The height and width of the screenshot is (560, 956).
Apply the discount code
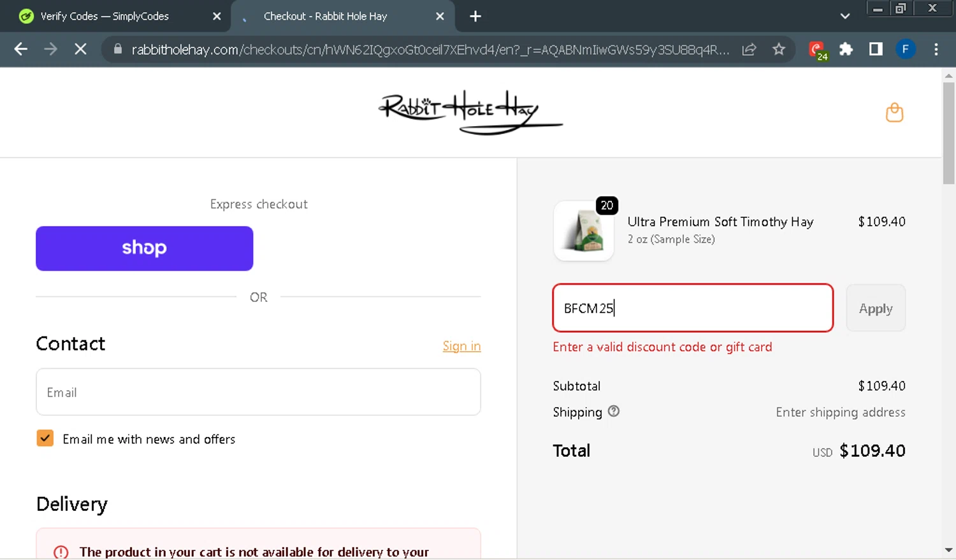click(876, 308)
